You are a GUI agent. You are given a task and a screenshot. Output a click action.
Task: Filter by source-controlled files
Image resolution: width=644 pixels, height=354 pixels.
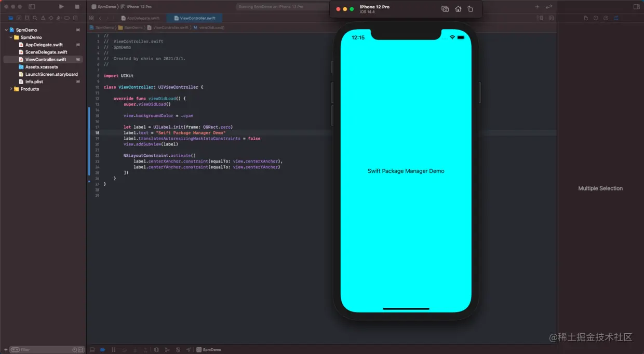(81, 350)
